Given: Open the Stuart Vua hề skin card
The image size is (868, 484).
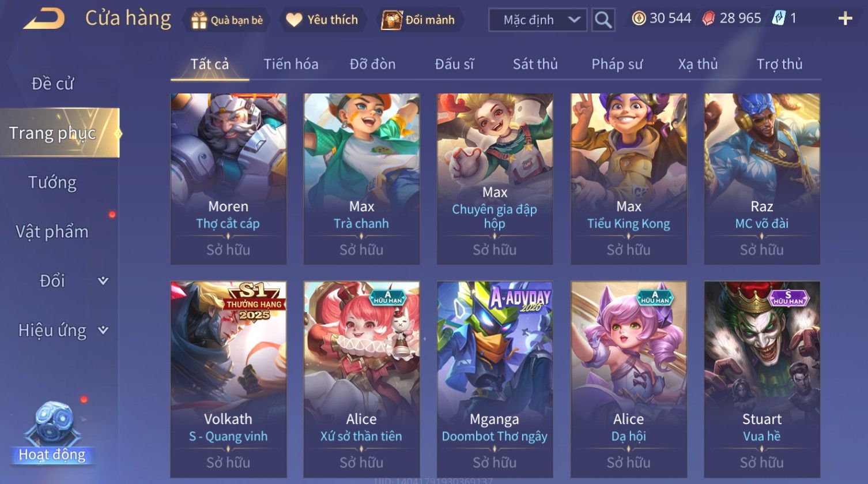Looking at the screenshot, I should (762, 379).
